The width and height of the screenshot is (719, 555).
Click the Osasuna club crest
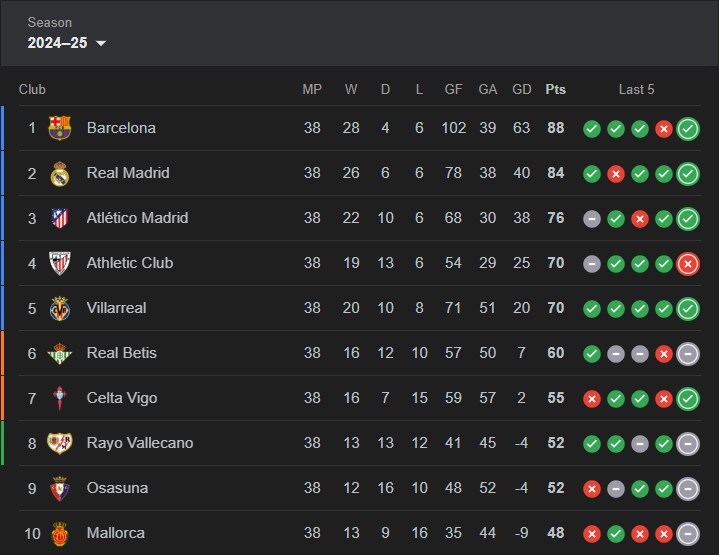pyautogui.click(x=60, y=488)
